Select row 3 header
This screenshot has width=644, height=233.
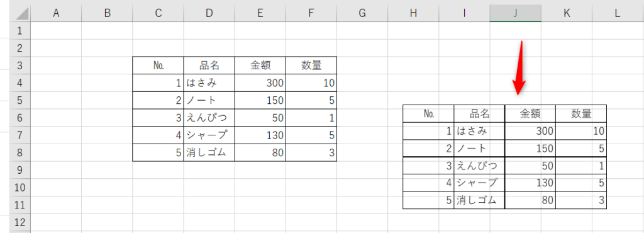(21, 65)
